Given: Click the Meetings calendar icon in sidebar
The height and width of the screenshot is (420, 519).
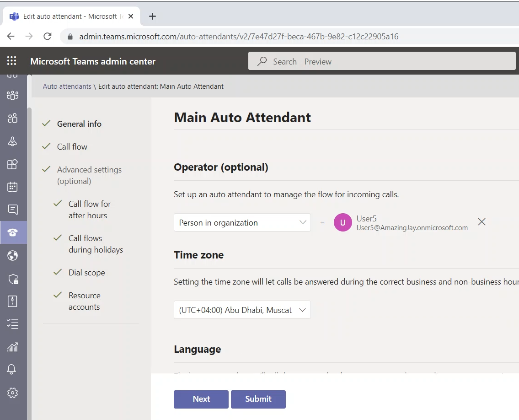Looking at the screenshot, I should [12, 187].
